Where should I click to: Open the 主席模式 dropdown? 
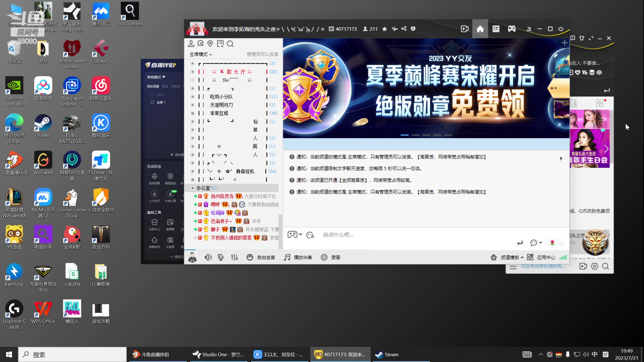point(200,54)
